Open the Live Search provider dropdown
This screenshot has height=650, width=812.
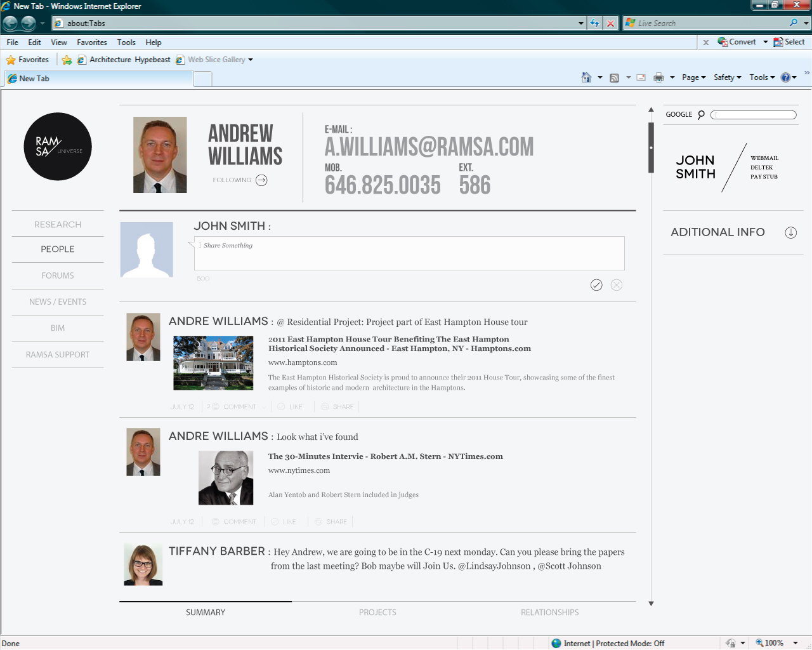tap(806, 23)
